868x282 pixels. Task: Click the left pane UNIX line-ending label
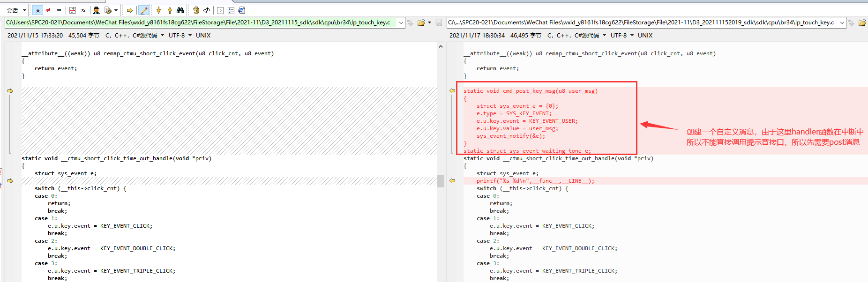(203, 36)
